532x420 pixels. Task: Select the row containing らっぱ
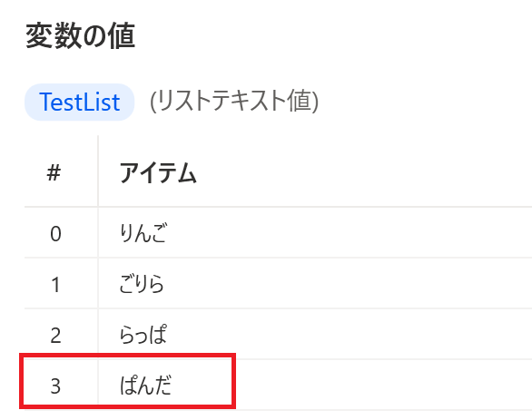pyautogui.click(x=278, y=334)
